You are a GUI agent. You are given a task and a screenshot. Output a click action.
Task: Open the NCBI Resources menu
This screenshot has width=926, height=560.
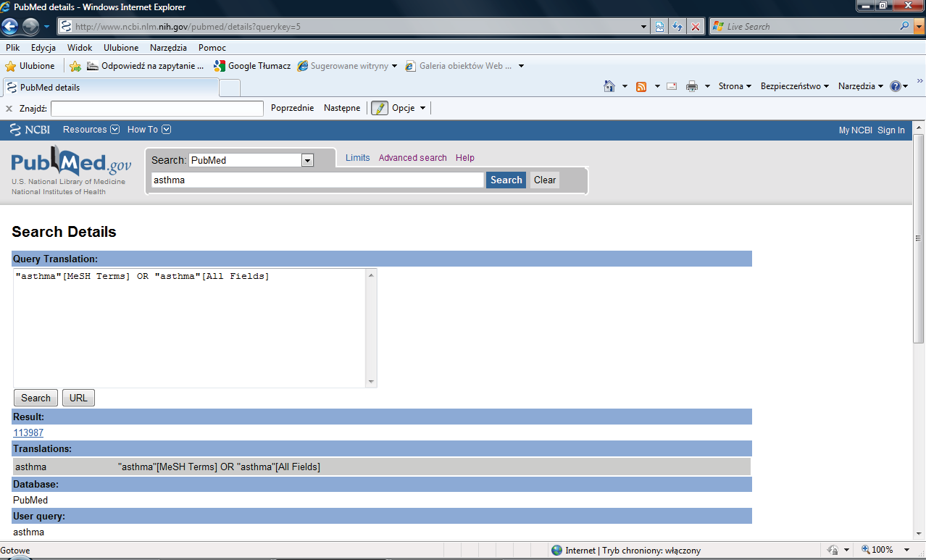coord(91,130)
